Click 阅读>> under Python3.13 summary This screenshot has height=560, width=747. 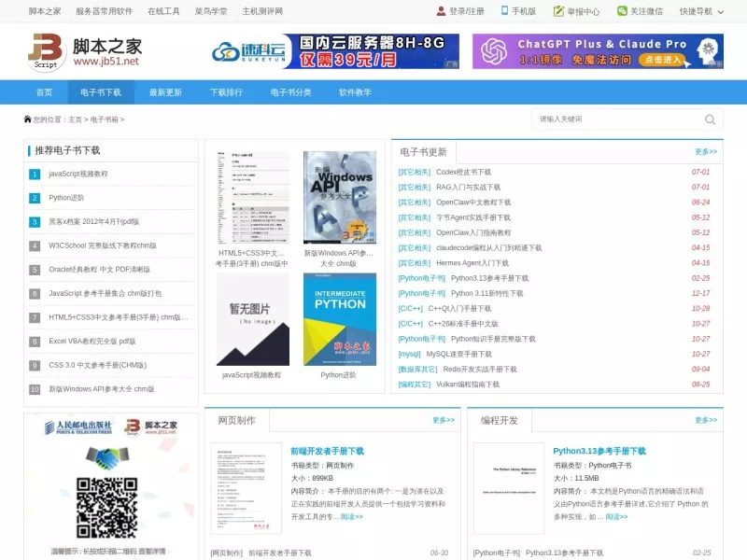pyautogui.click(x=616, y=517)
